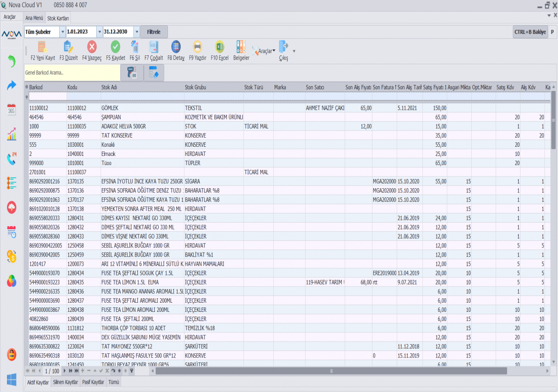558x392 pixels.
Task: Open the 31.12.2030 end date dropdown
Action: pos(137,32)
